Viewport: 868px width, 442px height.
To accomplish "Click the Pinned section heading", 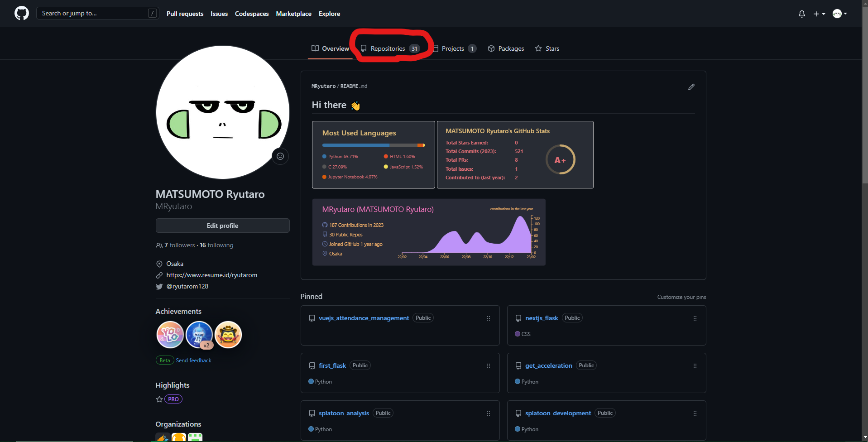I will click(x=312, y=296).
